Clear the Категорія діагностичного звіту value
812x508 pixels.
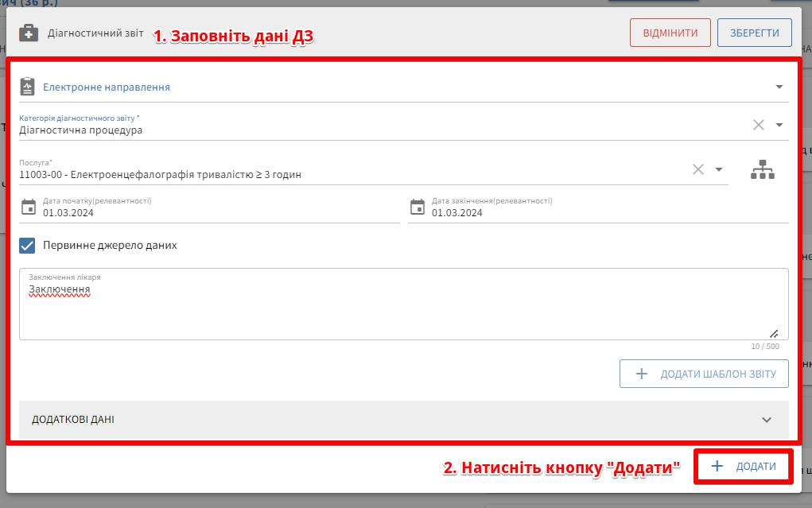click(x=759, y=125)
